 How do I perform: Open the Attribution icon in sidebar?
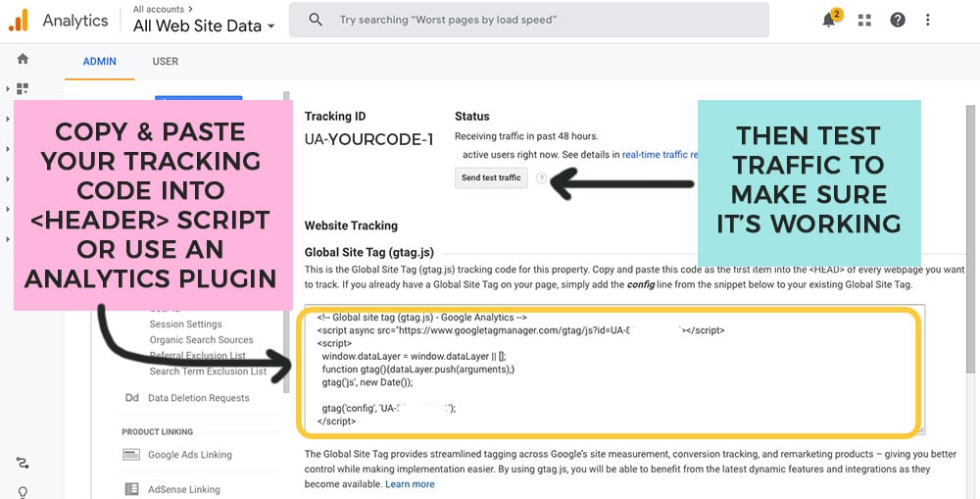point(23,464)
